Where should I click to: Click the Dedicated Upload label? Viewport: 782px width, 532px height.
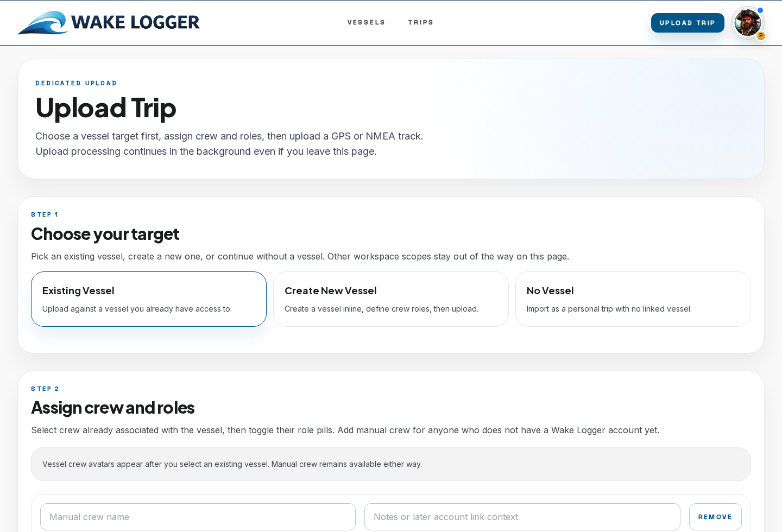pos(76,83)
